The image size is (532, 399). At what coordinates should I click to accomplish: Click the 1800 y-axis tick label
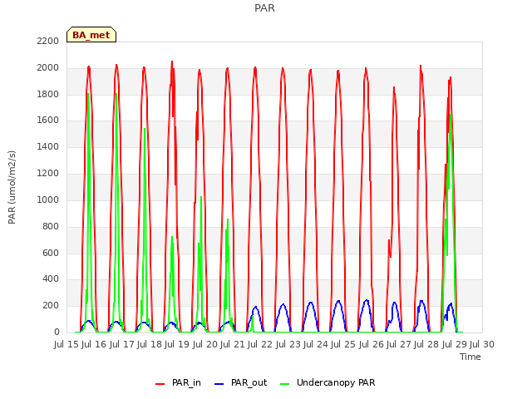click(x=48, y=94)
